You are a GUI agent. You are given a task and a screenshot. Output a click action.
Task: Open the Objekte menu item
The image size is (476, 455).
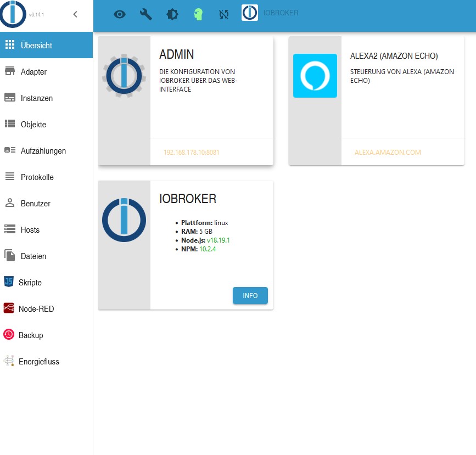point(47,125)
